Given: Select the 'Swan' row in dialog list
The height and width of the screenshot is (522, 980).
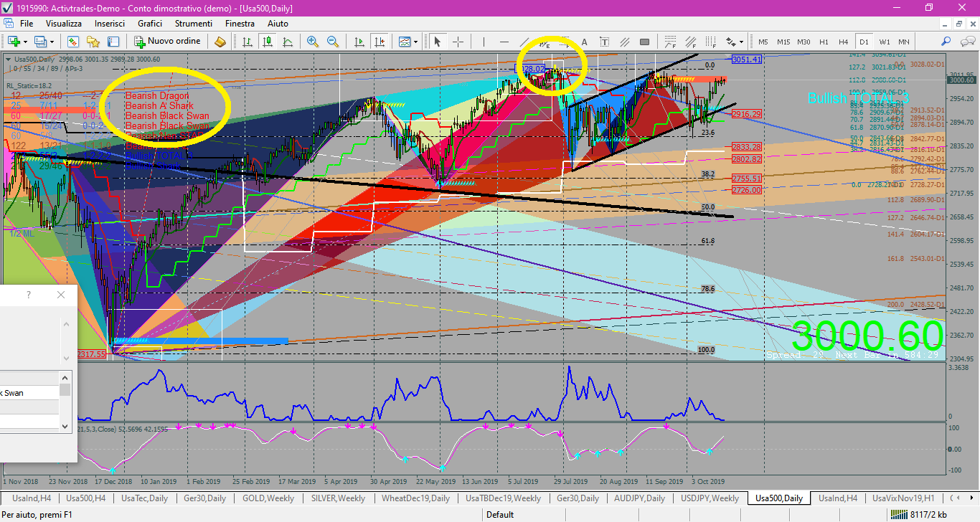Looking at the screenshot, I should [x=29, y=393].
